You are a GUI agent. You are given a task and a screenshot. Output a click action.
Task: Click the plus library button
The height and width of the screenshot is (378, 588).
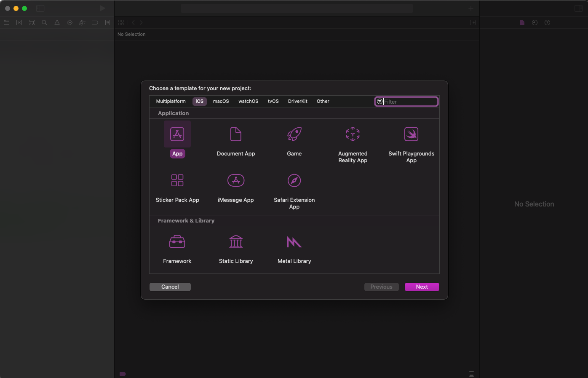(471, 8)
